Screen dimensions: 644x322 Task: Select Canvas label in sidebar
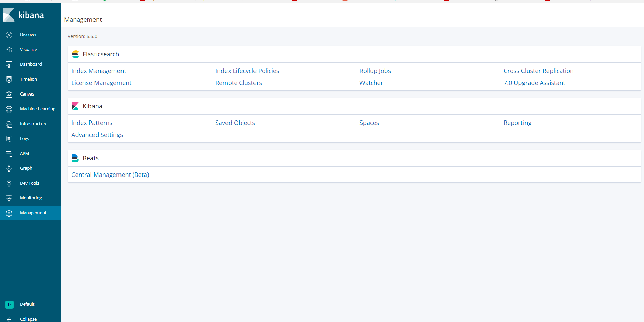tap(27, 94)
